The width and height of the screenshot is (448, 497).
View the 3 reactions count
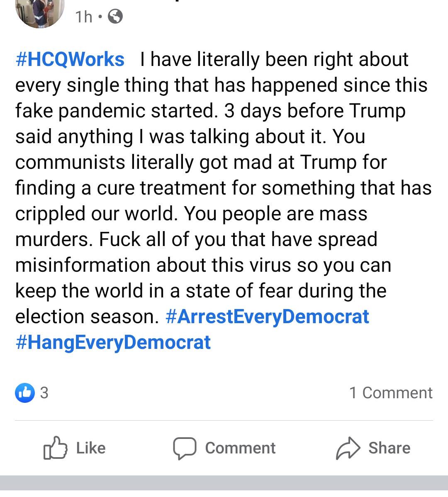tap(44, 393)
